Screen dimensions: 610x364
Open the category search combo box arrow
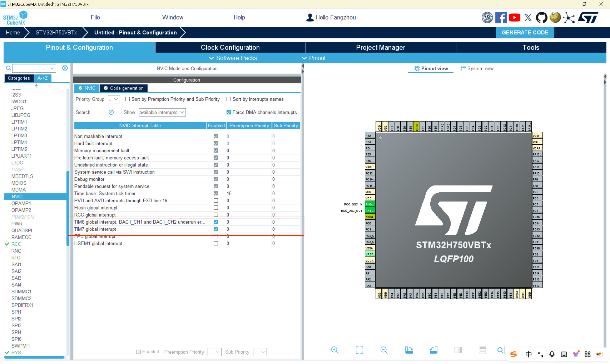(51, 68)
